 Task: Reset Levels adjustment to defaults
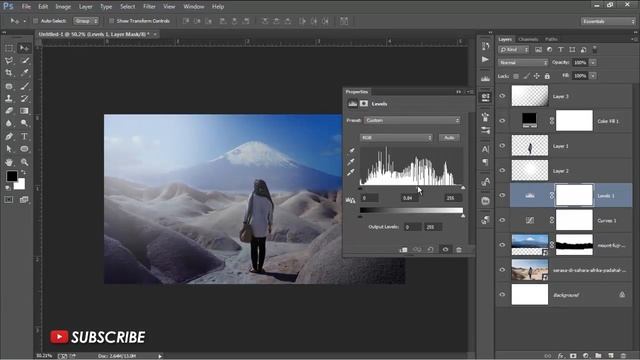[x=431, y=249]
